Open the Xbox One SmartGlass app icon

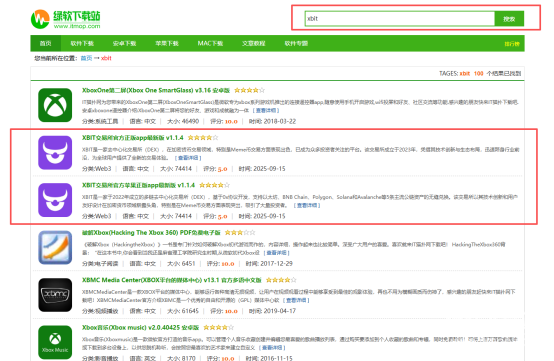55,105
